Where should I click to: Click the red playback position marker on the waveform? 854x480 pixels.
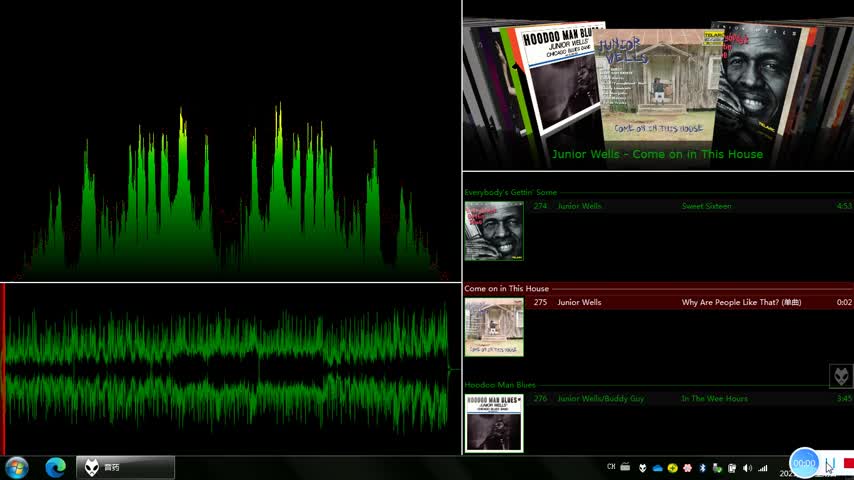point(3,369)
